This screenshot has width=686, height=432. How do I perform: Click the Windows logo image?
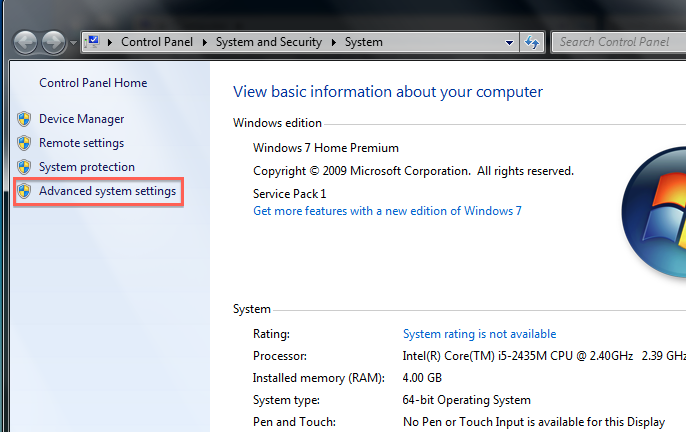654,212
